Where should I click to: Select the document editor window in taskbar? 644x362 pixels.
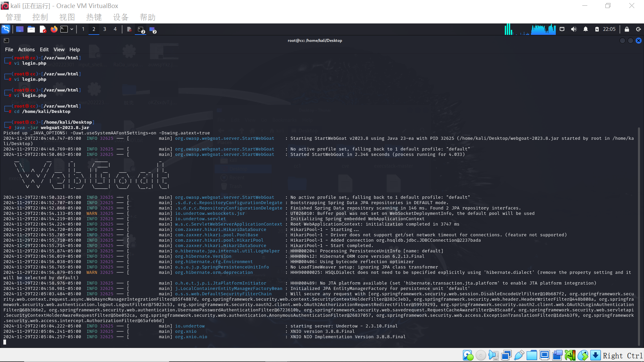[129, 29]
